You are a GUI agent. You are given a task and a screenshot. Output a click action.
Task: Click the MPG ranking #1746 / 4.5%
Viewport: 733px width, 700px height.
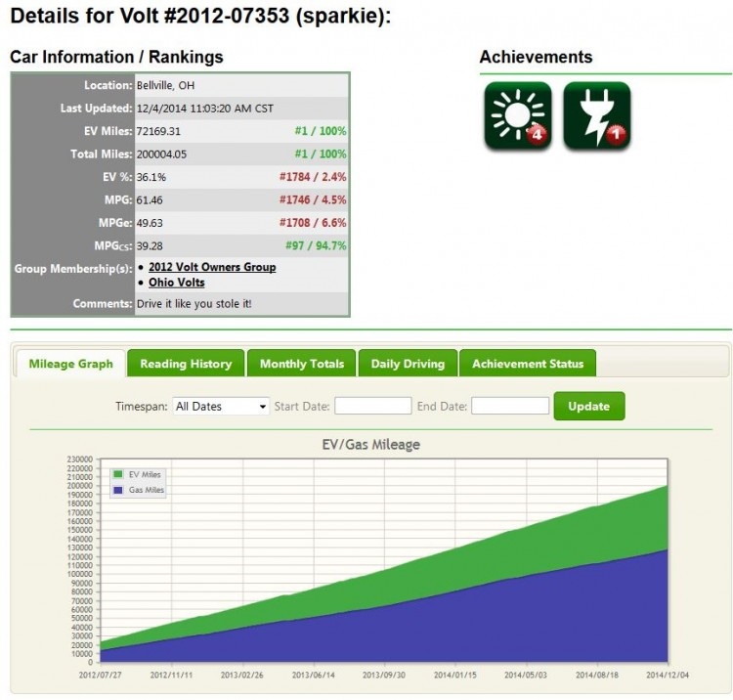tap(313, 200)
